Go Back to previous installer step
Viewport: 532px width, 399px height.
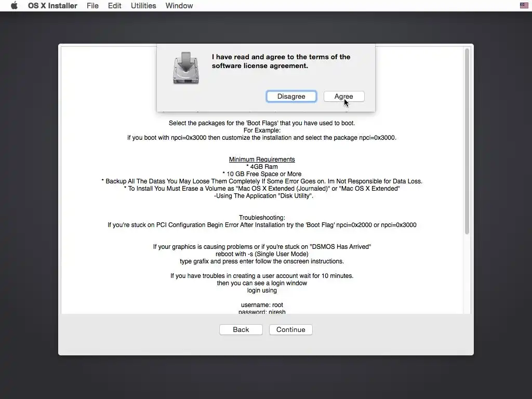point(241,329)
